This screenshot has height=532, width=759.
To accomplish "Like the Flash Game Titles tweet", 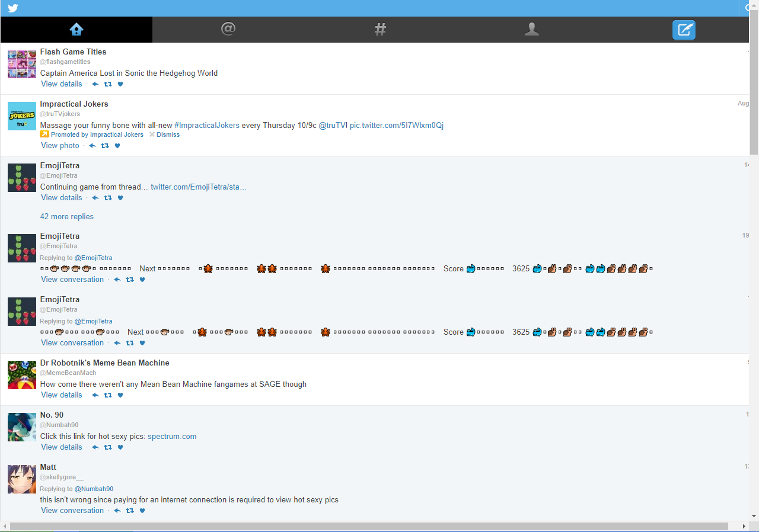I will pos(120,84).
